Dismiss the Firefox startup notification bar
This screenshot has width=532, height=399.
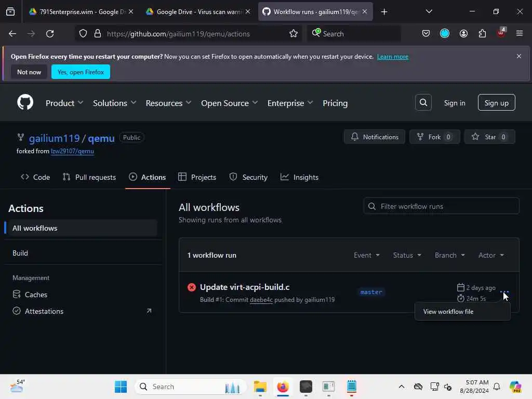tap(519, 56)
